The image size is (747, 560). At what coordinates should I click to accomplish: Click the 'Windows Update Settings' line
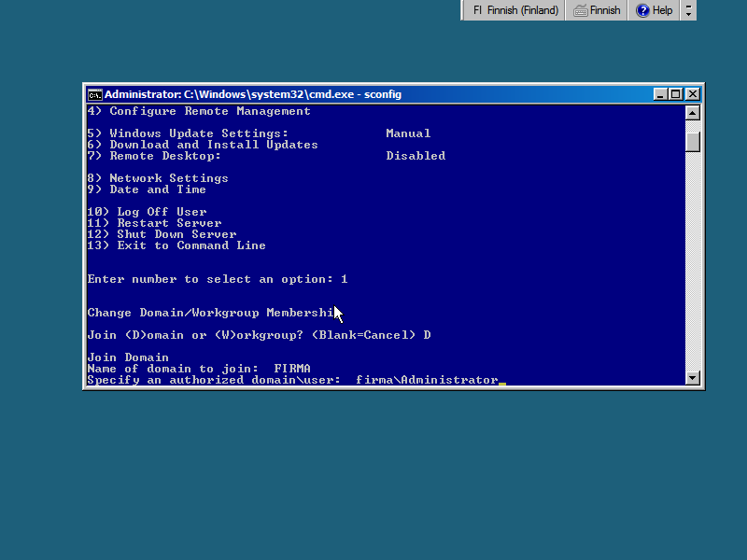(198, 133)
